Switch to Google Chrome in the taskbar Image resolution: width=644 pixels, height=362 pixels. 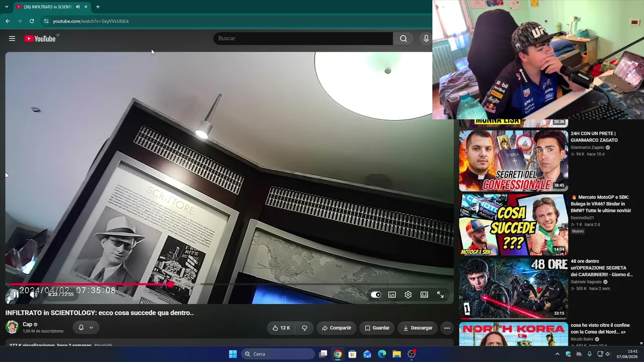pos(338,354)
